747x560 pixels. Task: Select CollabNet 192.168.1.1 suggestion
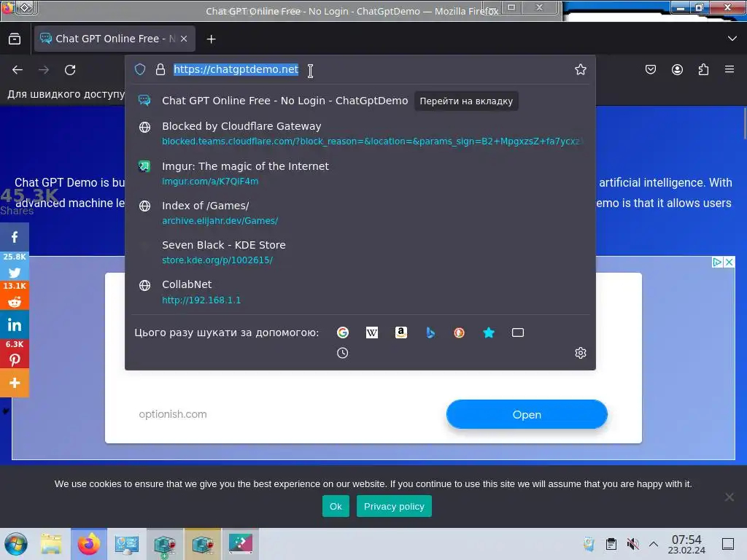pyautogui.click(x=360, y=292)
